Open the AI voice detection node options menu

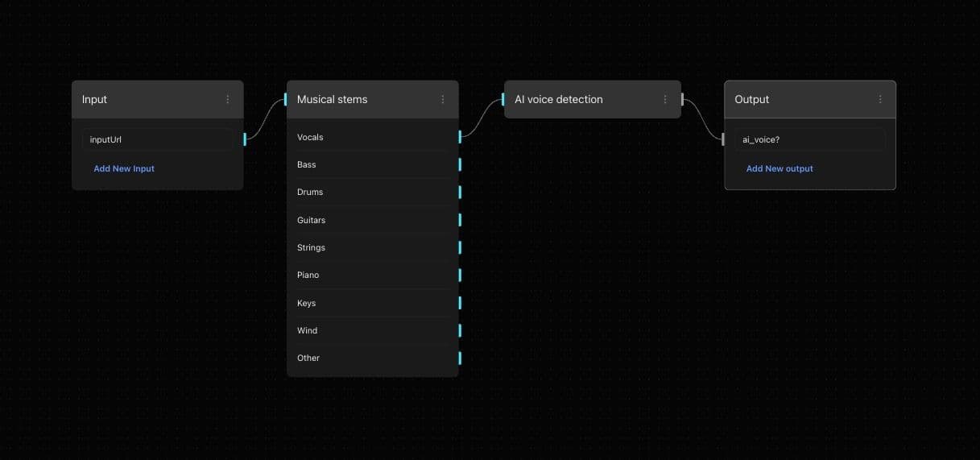pos(664,99)
